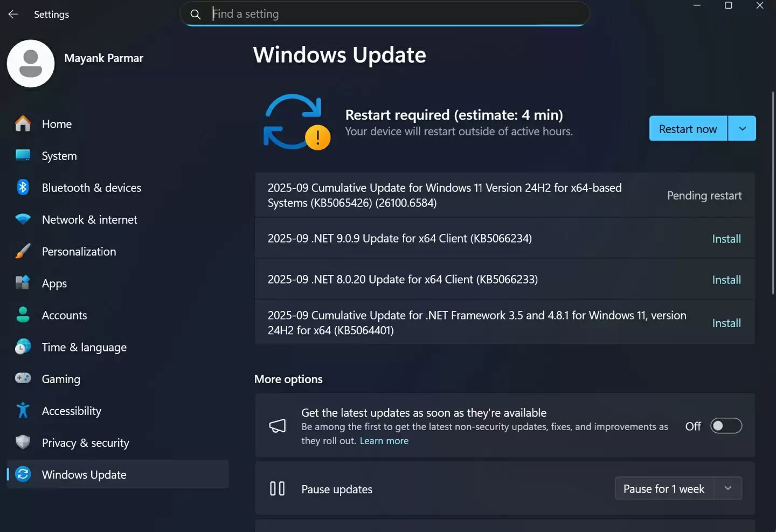Open the Learn more link
Image resolution: width=776 pixels, height=532 pixels.
tap(384, 440)
